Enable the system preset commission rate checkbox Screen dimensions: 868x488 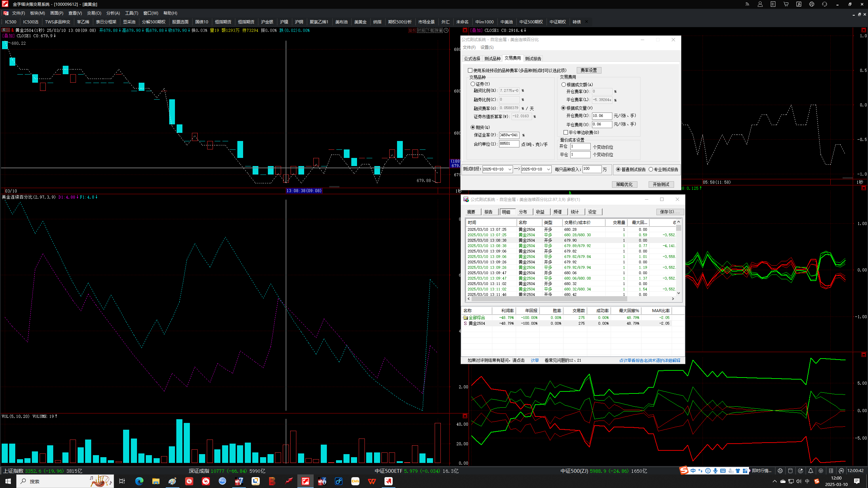[x=470, y=70]
